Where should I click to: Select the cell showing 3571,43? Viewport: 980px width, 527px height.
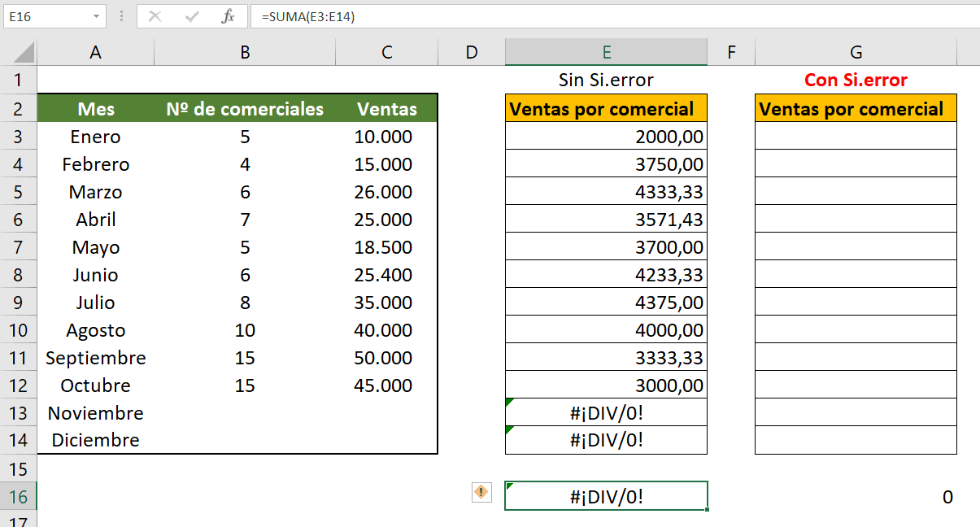(x=606, y=219)
